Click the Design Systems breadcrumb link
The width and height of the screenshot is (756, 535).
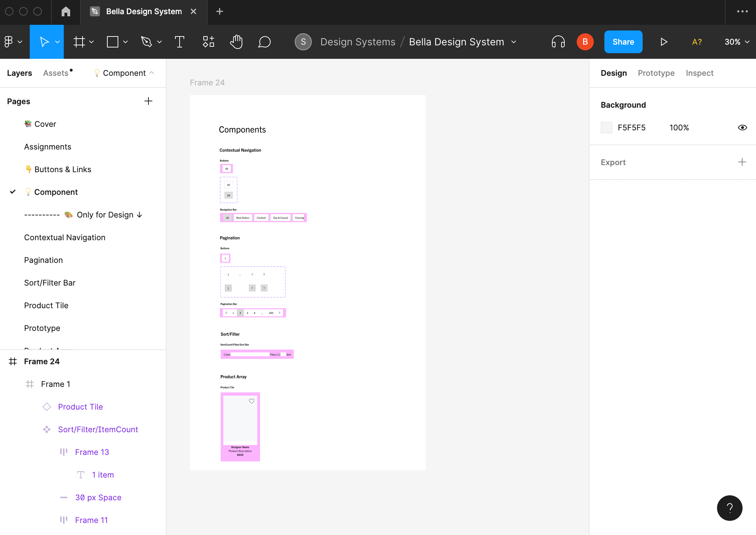pyautogui.click(x=358, y=42)
